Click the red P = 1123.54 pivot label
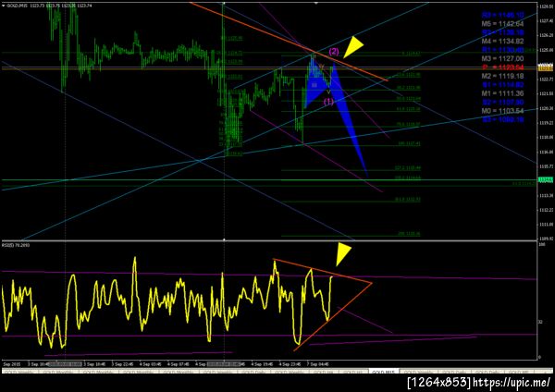Image resolution: width=555 pixels, height=392 pixels. pyautogui.click(x=502, y=67)
